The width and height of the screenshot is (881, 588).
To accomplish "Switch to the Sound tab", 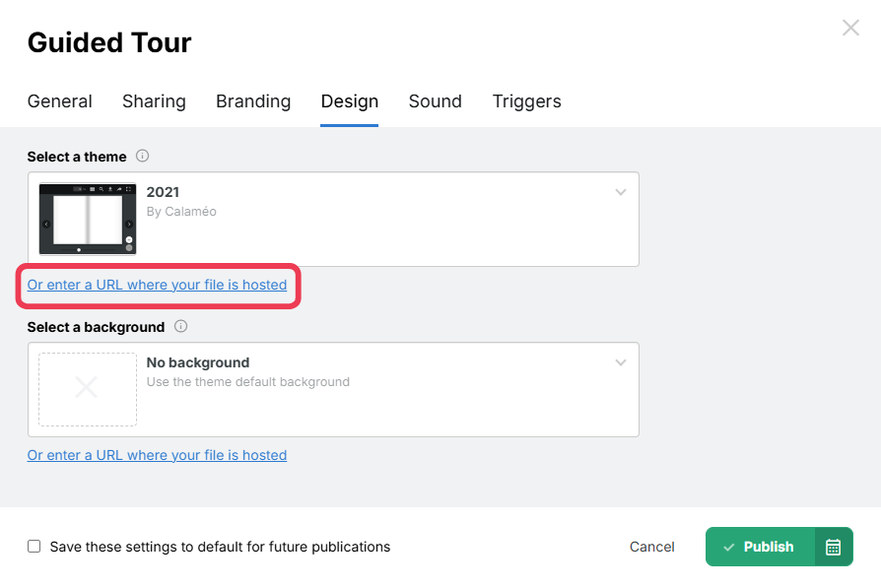I will tap(436, 101).
